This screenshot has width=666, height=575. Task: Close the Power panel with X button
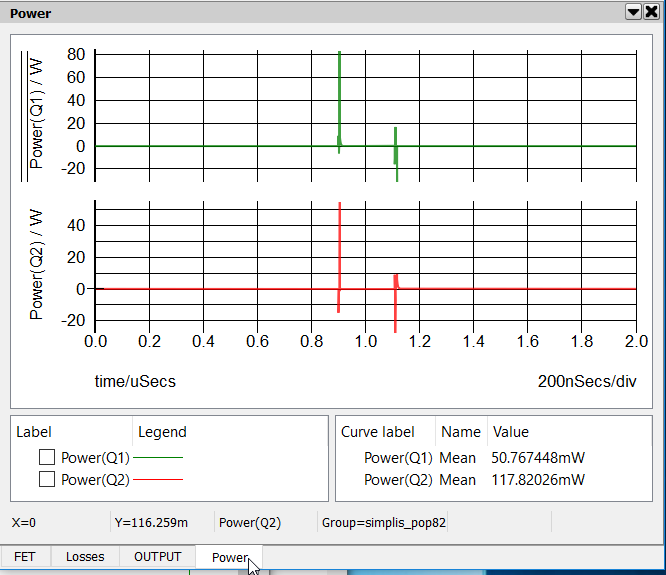pos(651,12)
